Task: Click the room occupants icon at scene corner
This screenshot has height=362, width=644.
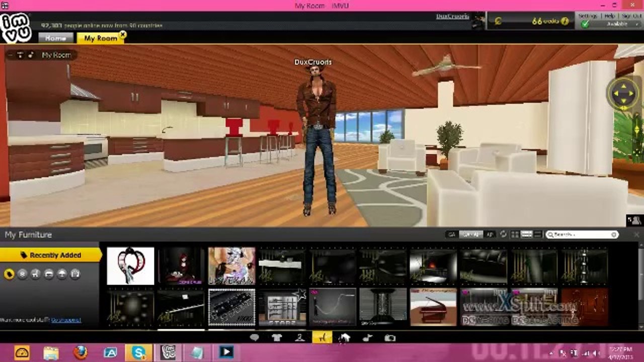Action: pyautogui.click(x=635, y=220)
